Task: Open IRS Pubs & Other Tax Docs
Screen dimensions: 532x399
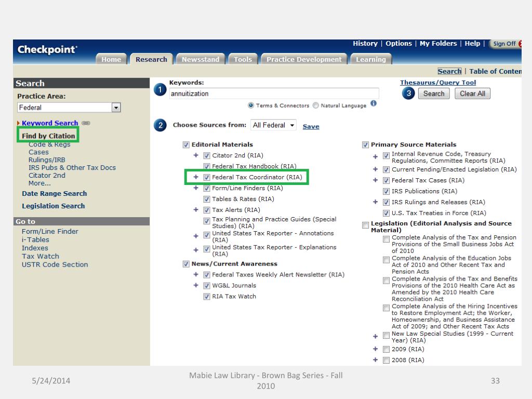Action: point(72,168)
